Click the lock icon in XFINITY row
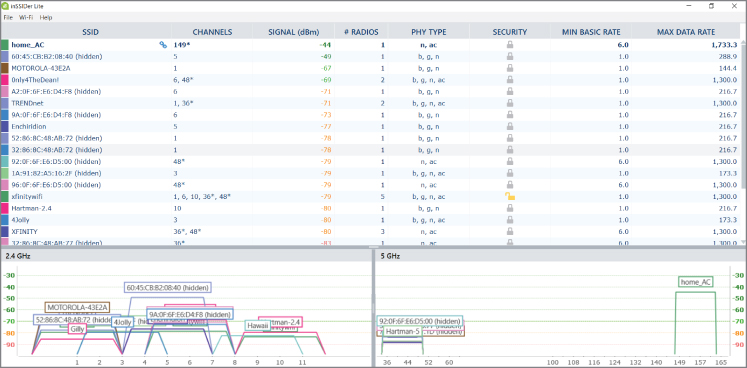 pos(510,231)
